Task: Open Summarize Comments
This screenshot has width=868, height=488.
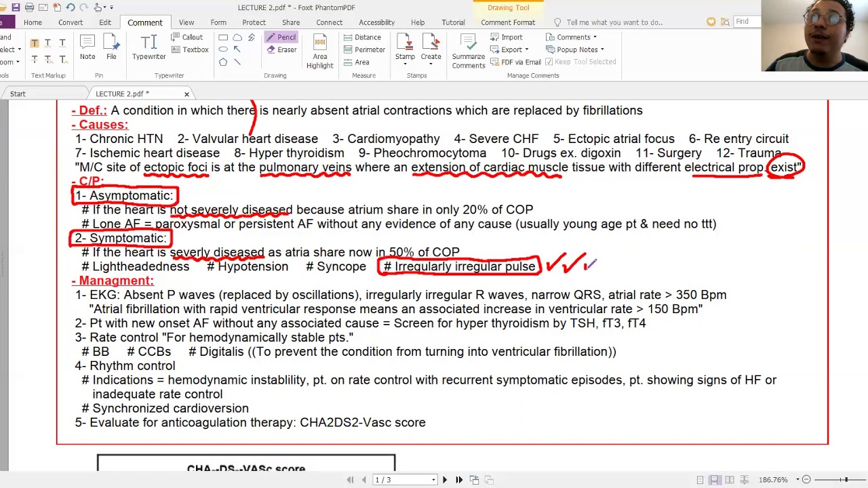Action: [x=469, y=52]
